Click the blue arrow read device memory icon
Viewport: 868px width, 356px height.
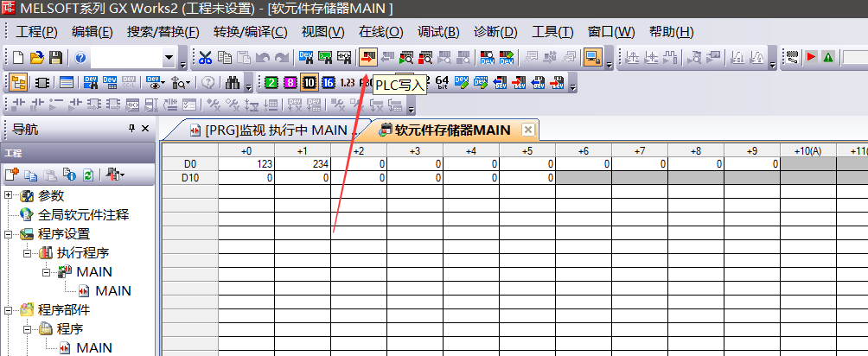click(500, 83)
